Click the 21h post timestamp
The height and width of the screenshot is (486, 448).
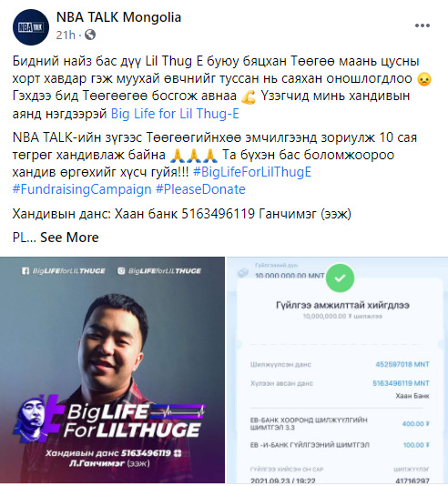pos(66,35)
